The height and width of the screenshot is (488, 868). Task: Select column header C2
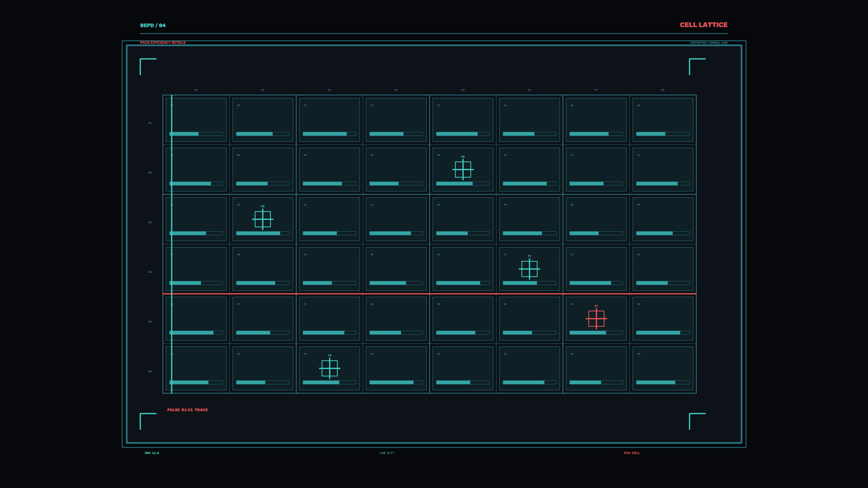coord(262,90)
